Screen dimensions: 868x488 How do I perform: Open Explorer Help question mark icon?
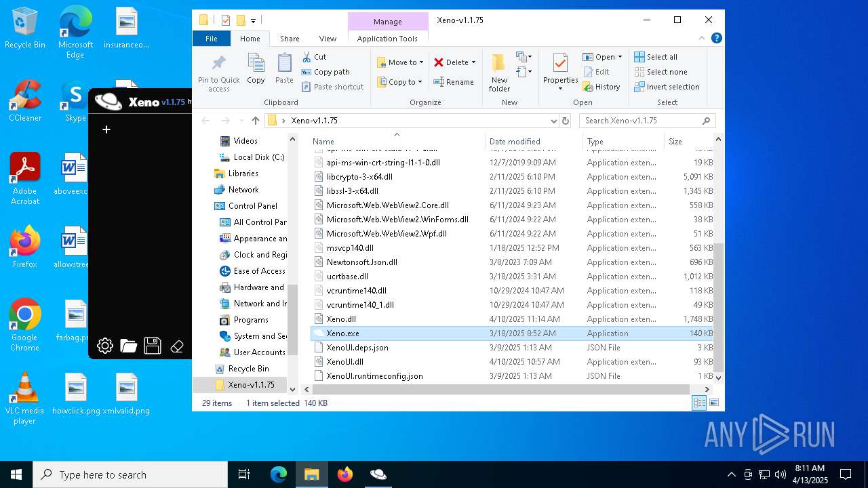[716, 39]
